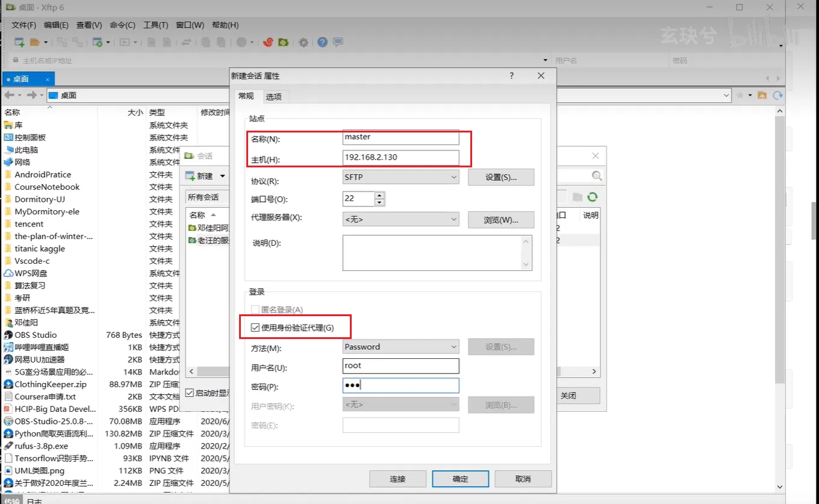Click the 网络 network icon
Image resolution: width=819 pixels, height=504 pixels.
coord(8,162)
